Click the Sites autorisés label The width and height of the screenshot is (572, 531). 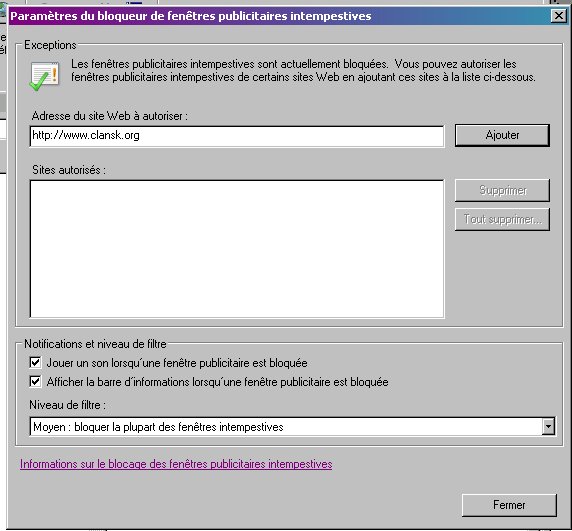(69, 170)
